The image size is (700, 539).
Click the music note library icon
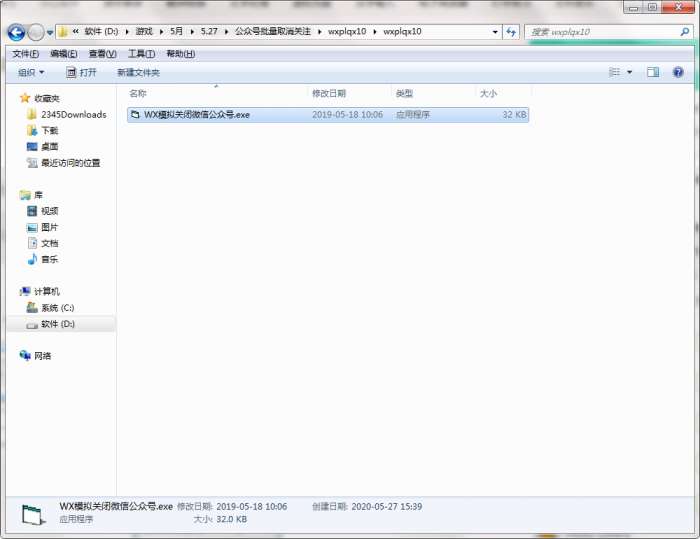coord(32,259)
